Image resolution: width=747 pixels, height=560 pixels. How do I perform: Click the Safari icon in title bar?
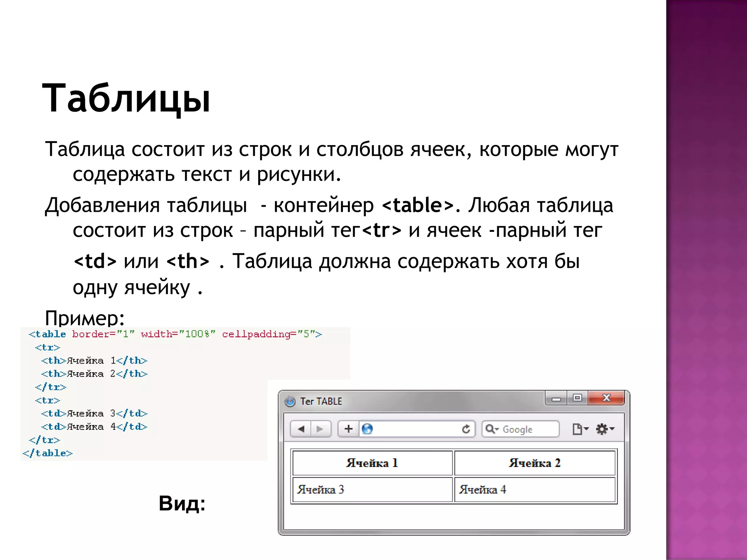[290, 401]
